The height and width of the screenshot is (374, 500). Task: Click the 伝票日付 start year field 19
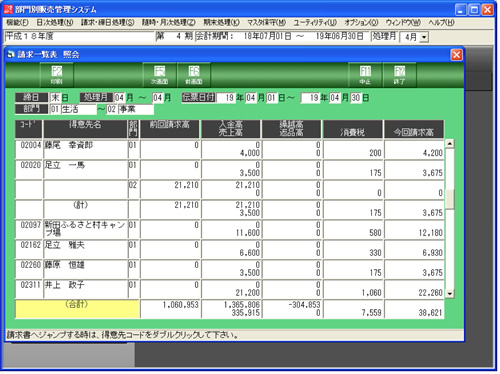click(x=226, y=98)
